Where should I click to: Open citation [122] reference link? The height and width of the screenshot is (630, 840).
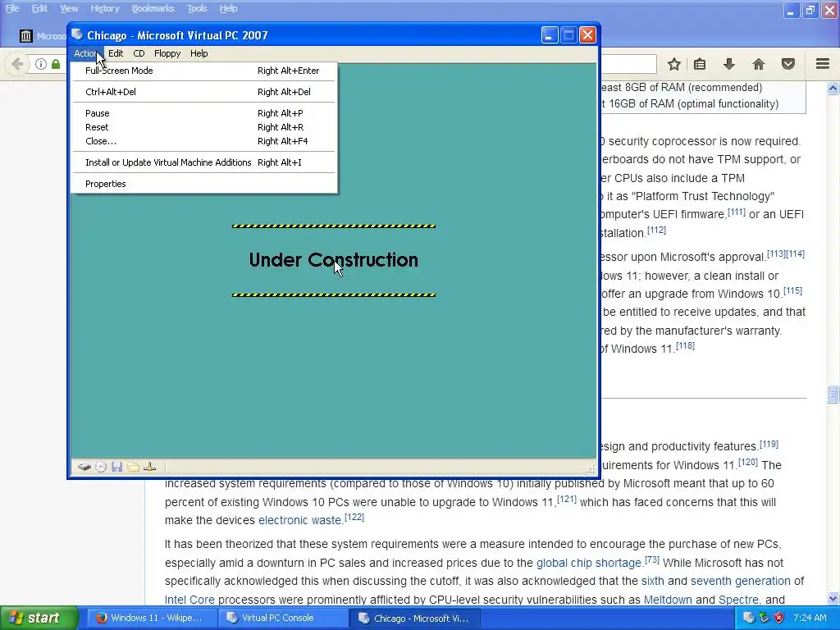[354, 517]
